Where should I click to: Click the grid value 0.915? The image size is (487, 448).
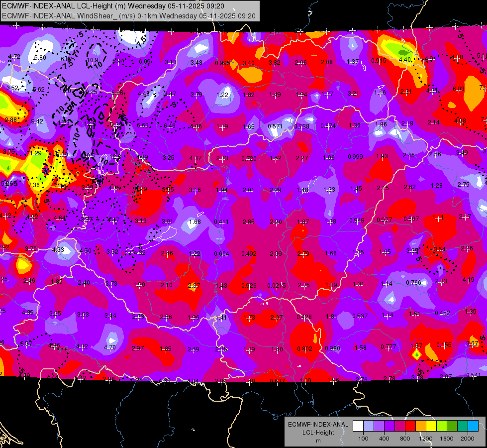tap(379, 61)
